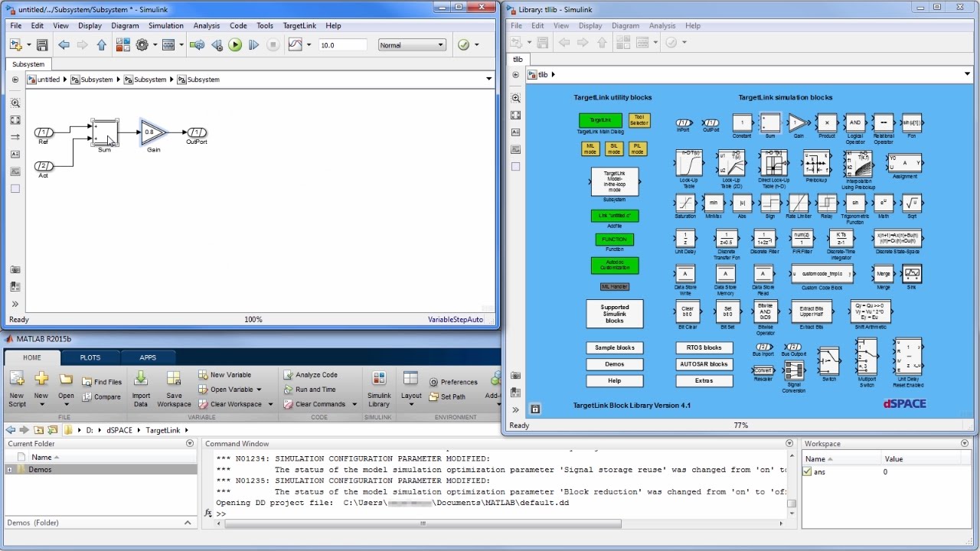Image resolution: width=980 pixels, height=551 pixels.
Task: Click Tool Selector block in tllib library
Action: 639,120
